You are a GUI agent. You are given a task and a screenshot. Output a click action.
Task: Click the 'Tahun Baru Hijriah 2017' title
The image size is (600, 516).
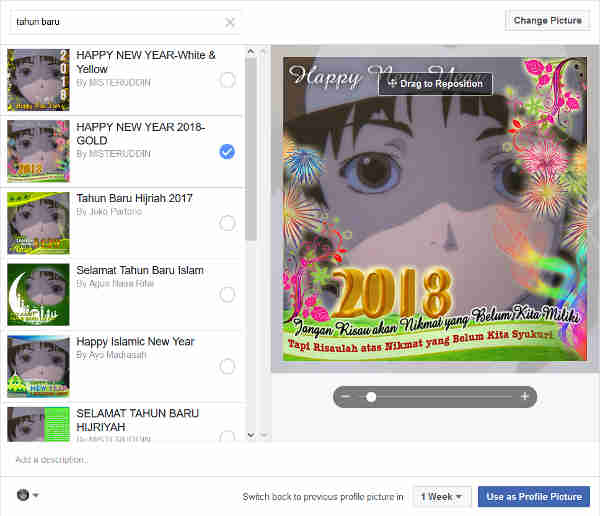134,198
